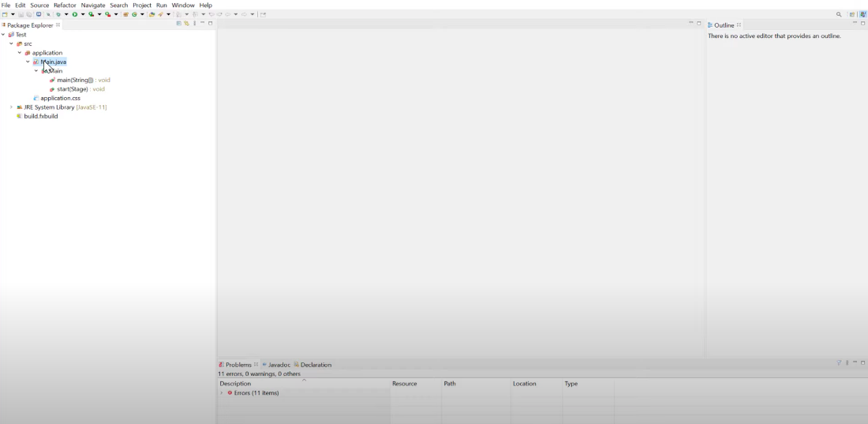Select the Package Explorer tab
This screenshot has width=868, height=424.
(x=30, y=25)
